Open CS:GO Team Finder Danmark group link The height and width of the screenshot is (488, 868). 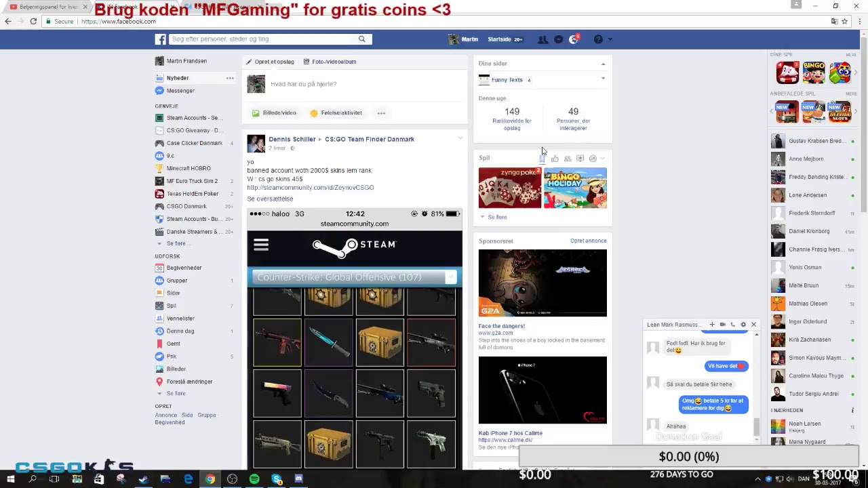pos(370,139)
